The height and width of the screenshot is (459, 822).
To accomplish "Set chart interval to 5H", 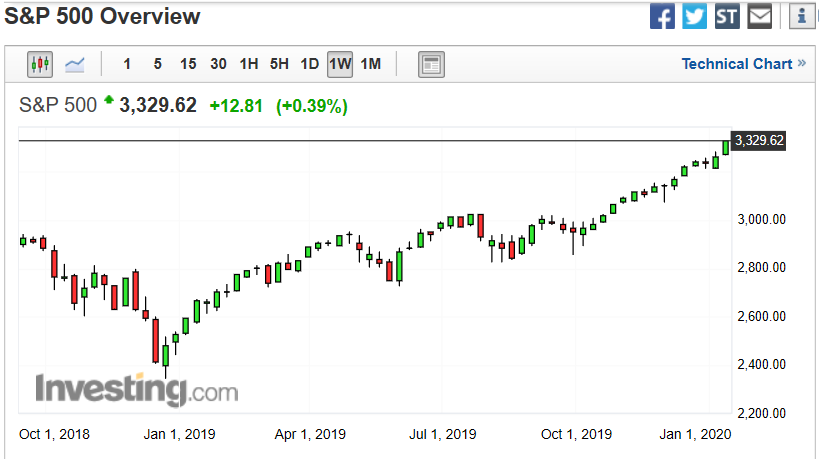I will 279,65.
